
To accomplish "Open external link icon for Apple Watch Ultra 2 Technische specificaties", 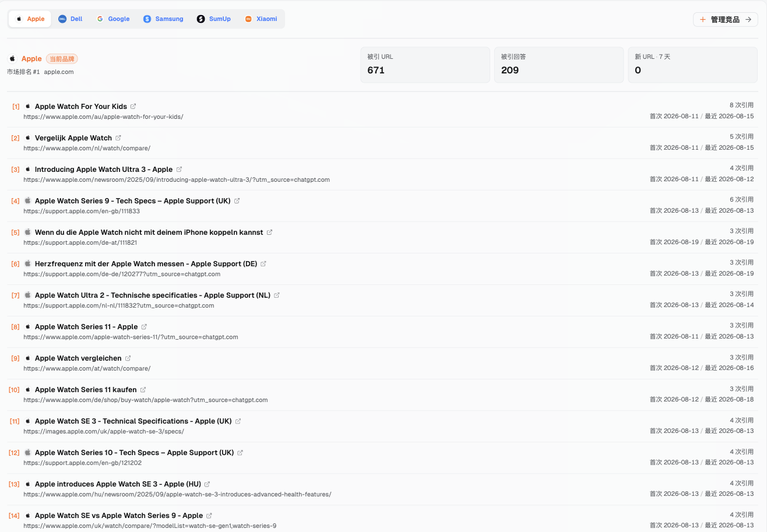I will click(277, 295).
